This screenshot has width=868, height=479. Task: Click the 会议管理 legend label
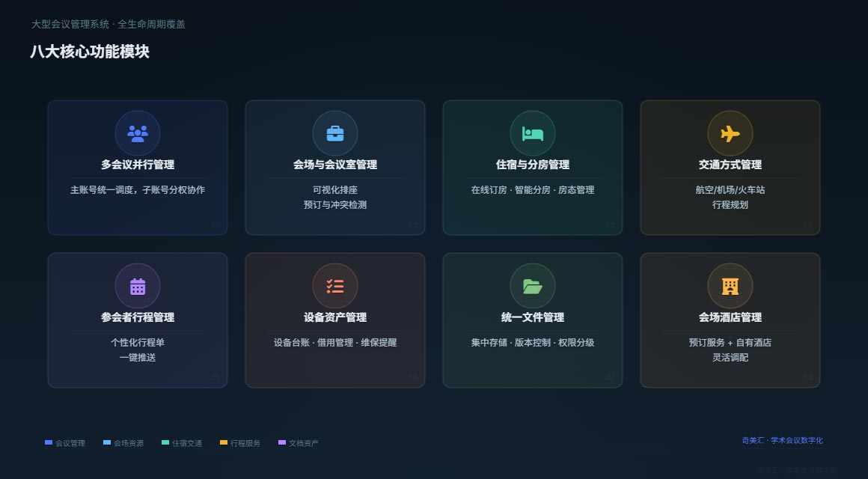[70, 443]
